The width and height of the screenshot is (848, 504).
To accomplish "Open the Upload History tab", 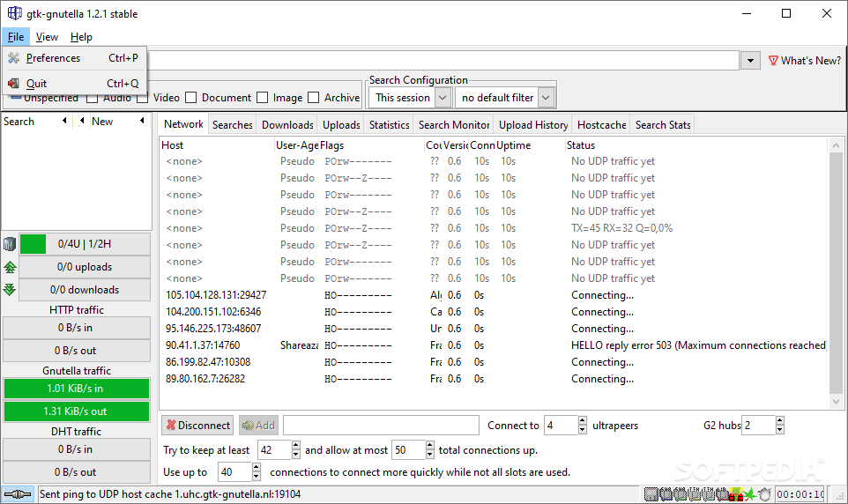I will click(533, 125).
